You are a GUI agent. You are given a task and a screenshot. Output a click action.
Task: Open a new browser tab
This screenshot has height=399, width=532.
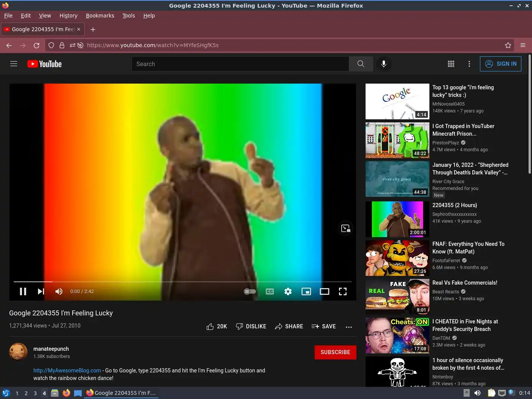[x=93, y=29]
